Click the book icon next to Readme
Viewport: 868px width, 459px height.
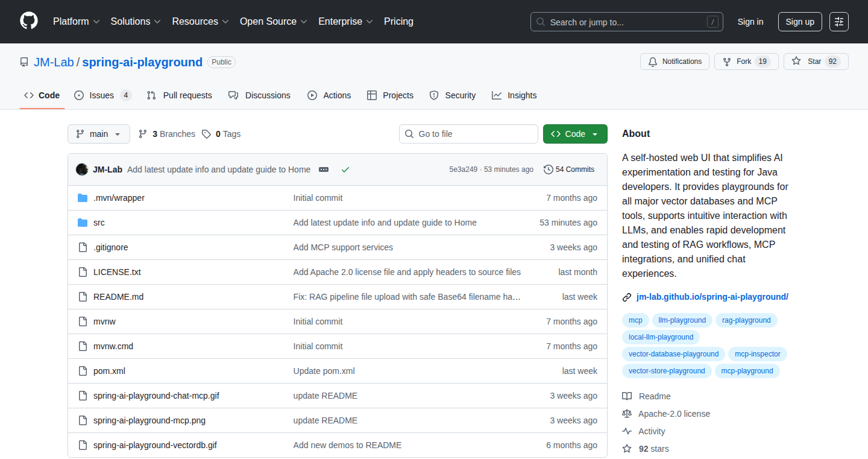tap(627, 396)
